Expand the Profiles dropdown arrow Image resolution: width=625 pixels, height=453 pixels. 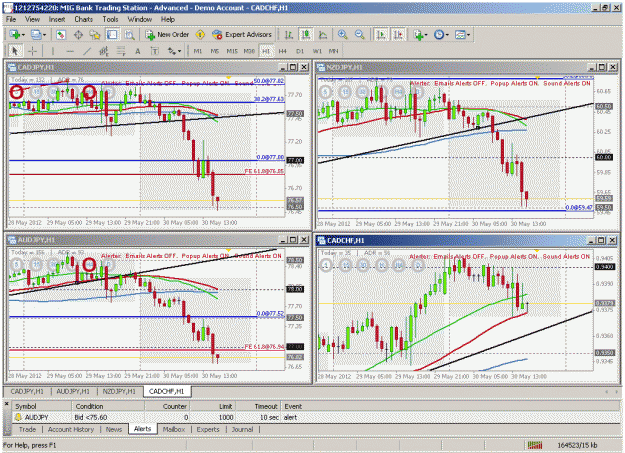point(45,35)
